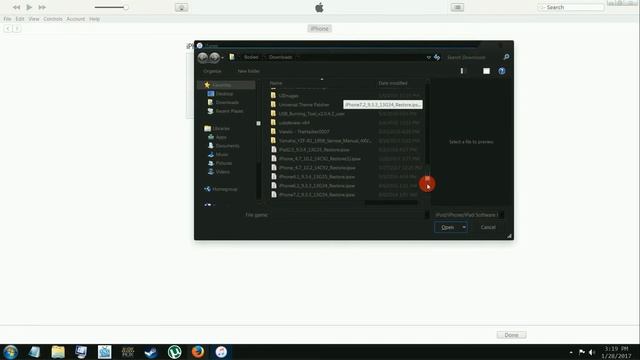Sort files by Date modified column
Viewport: 640px width, 360px height.
[x=393, y=83]
